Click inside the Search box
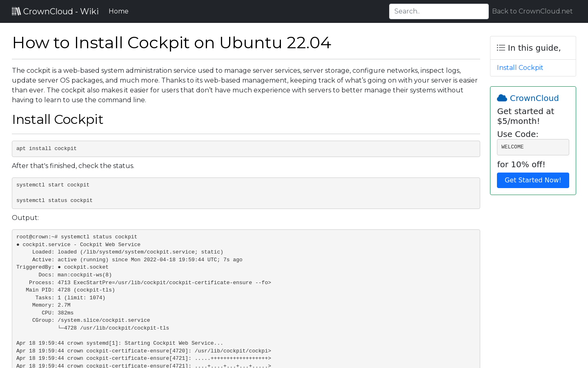 tap(439, 11)
